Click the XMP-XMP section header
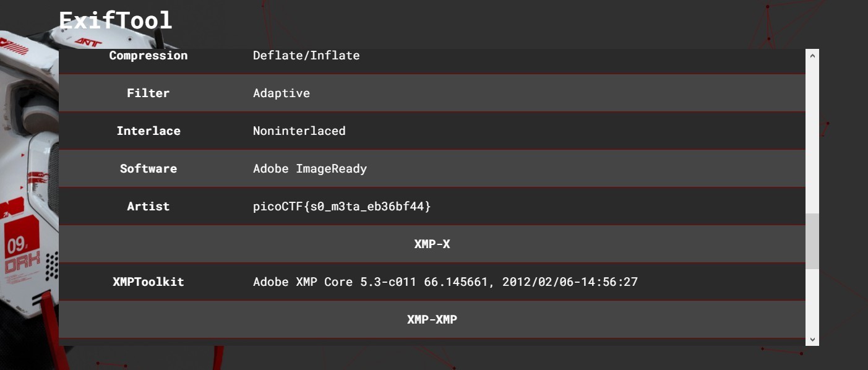This screenshot has width=868, height=370. (432, 320)
